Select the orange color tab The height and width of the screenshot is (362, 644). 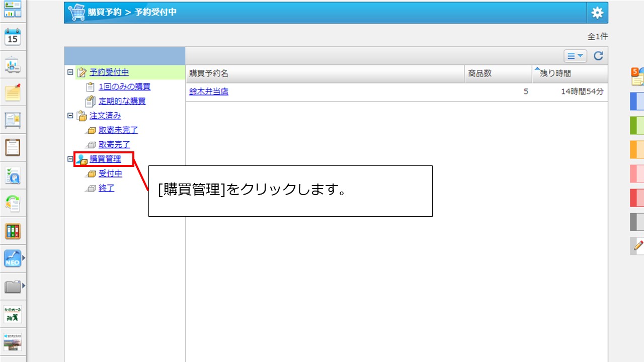[x=637, y=149]
